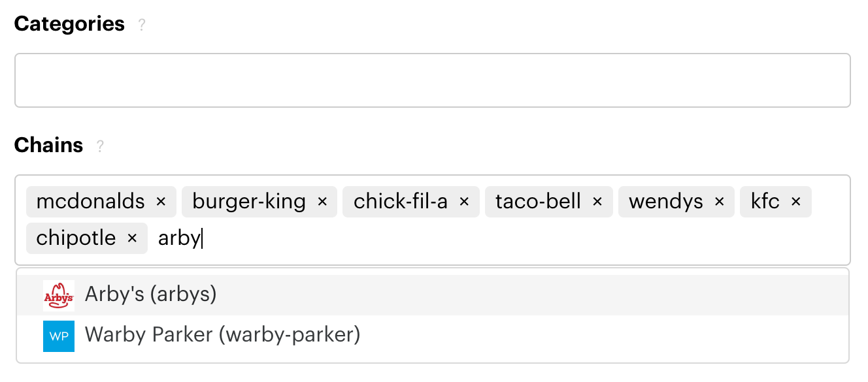
Task: Remove the wendys chain tag
Action: pos(720,202)
